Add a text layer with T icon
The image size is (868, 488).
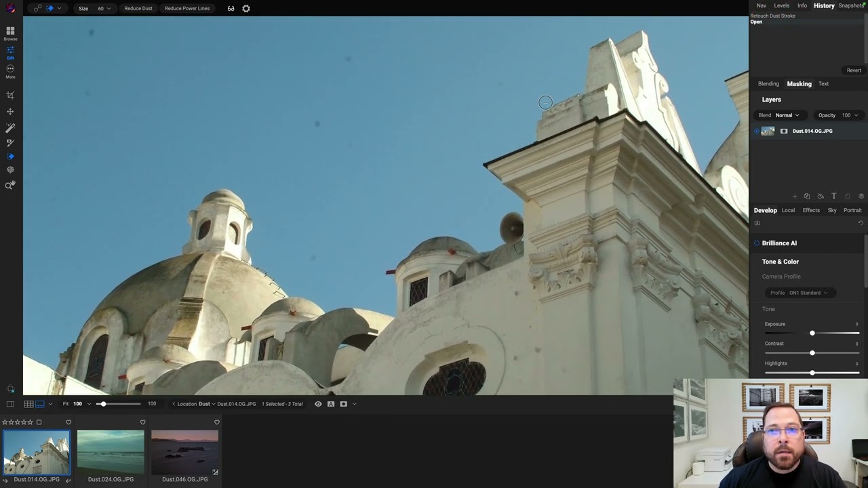[834, 197]
